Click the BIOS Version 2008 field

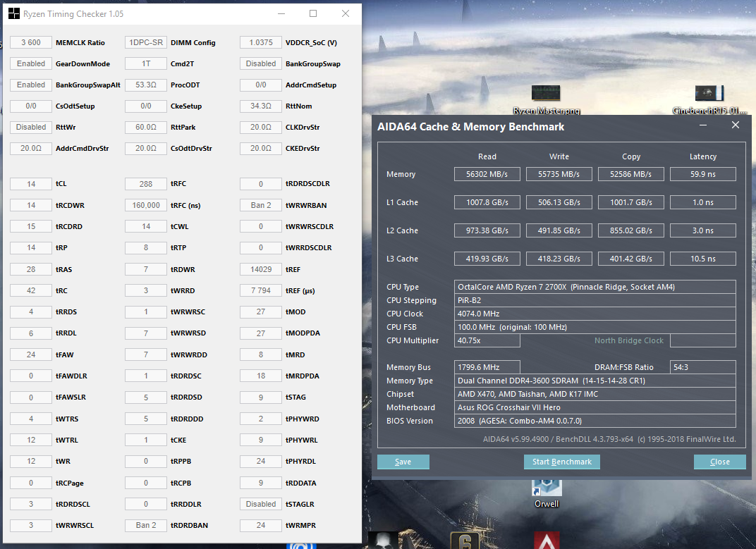pos(595,421)
